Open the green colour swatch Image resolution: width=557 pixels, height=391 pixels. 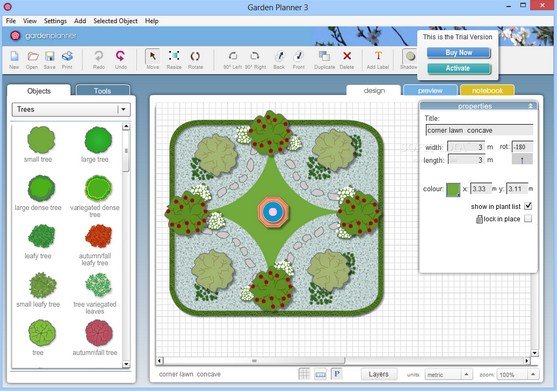pos(453,189)
